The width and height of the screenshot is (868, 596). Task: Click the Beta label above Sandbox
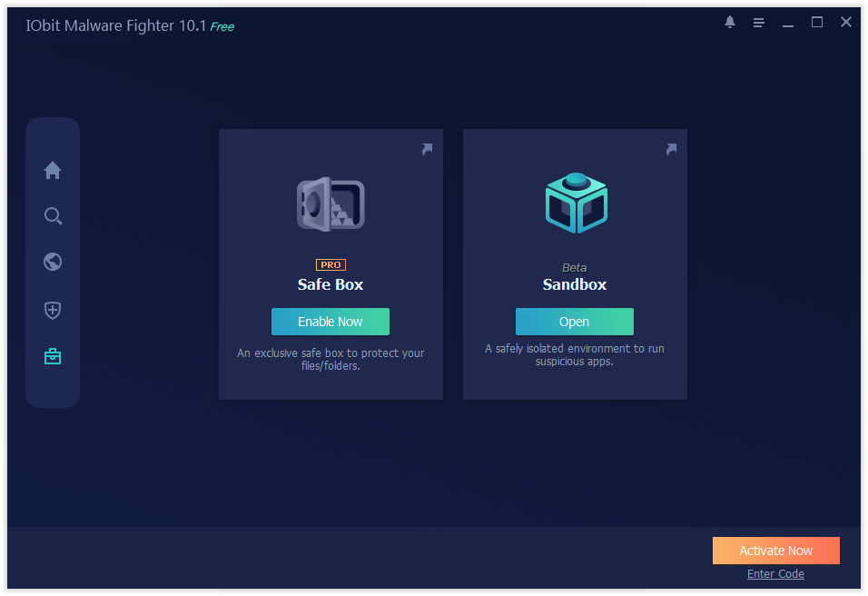point(574,267)
